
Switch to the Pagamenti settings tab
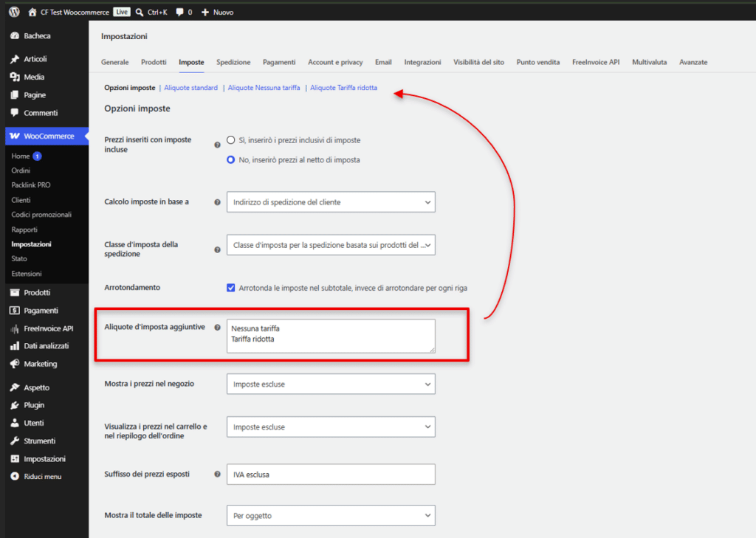click(x=279, y=62)
